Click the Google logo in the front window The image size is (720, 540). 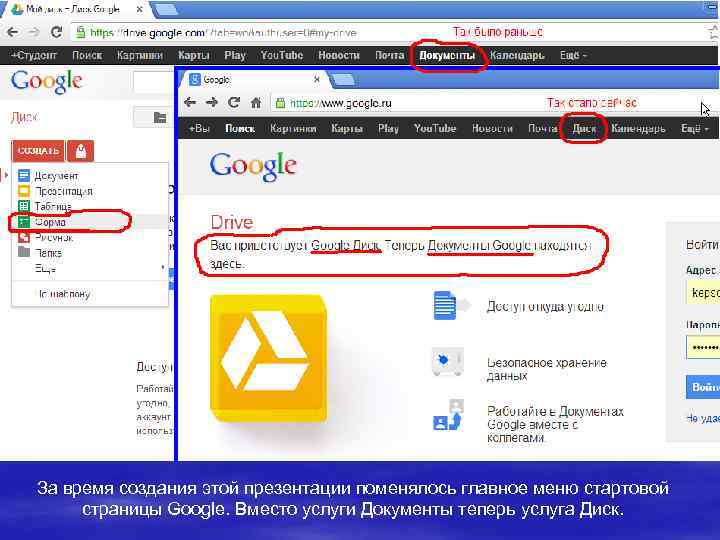point(253,167)
